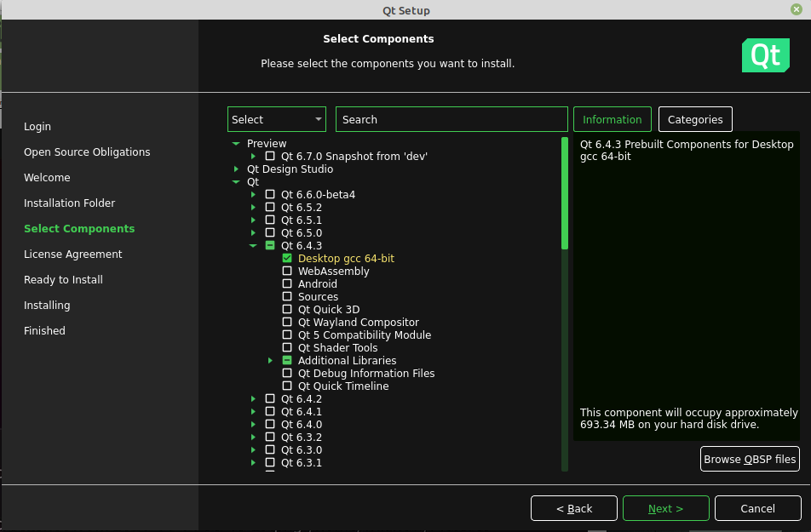
Task: Tick the Qt 6.5.2 version checkbox
Action: click(270, 208)
